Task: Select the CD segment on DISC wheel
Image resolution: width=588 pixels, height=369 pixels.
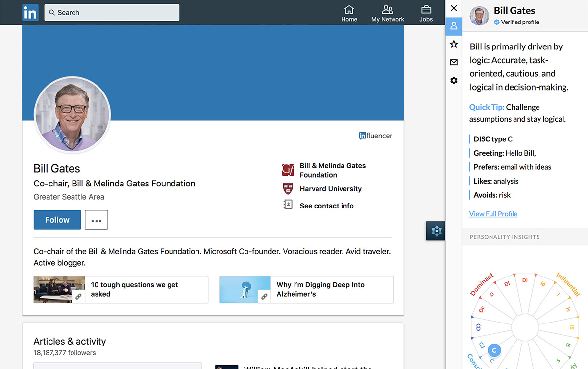Action: click(x=478, y=327)
